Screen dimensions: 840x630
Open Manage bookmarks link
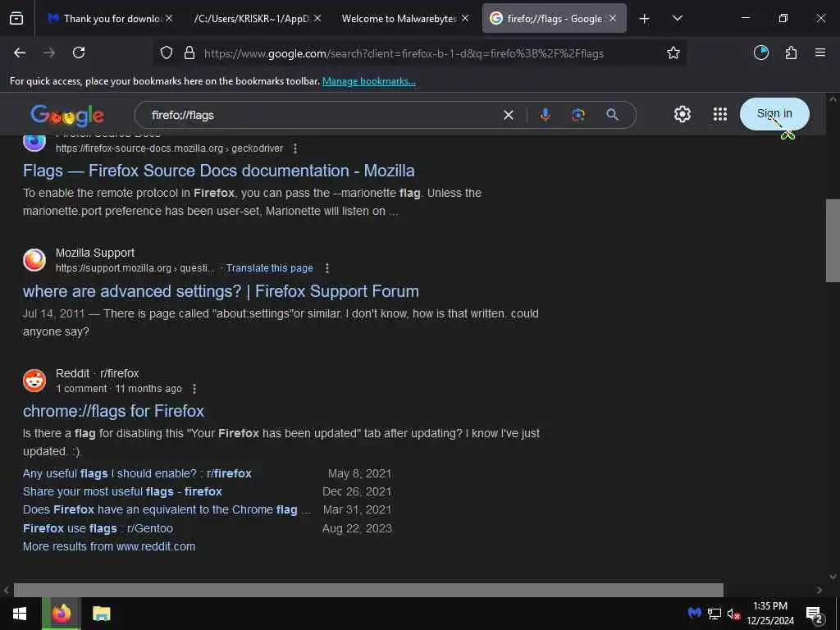pos(368,81)
